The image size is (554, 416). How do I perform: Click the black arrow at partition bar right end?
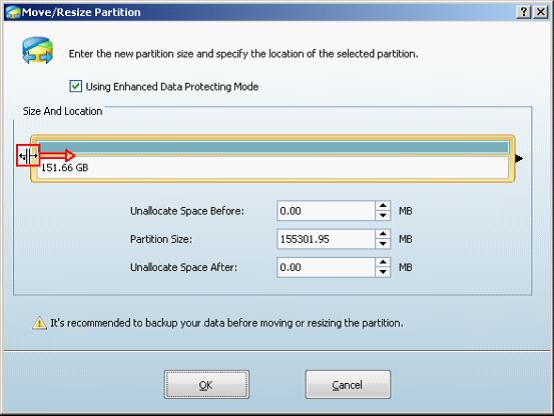[519, 158]
